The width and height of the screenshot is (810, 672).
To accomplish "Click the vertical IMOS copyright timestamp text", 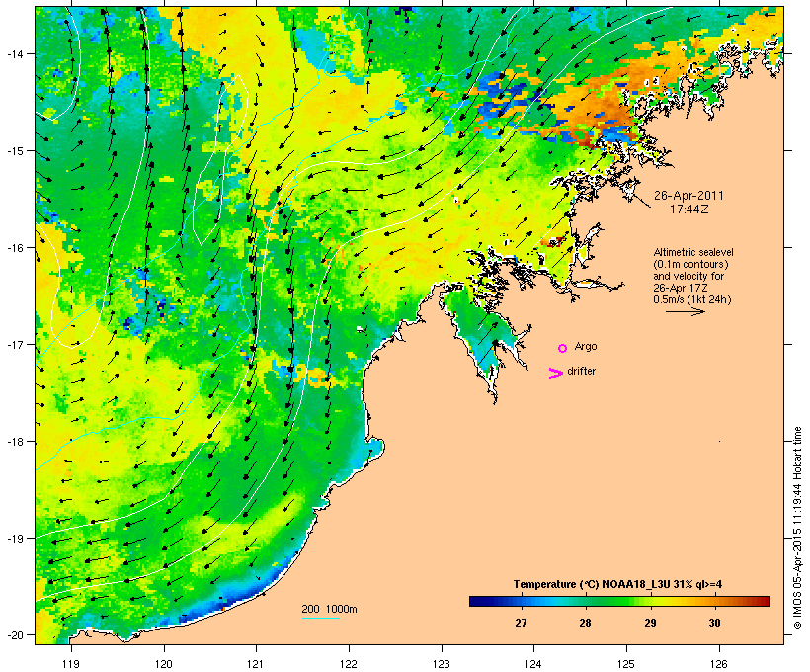I will click(x=797, y=528).
